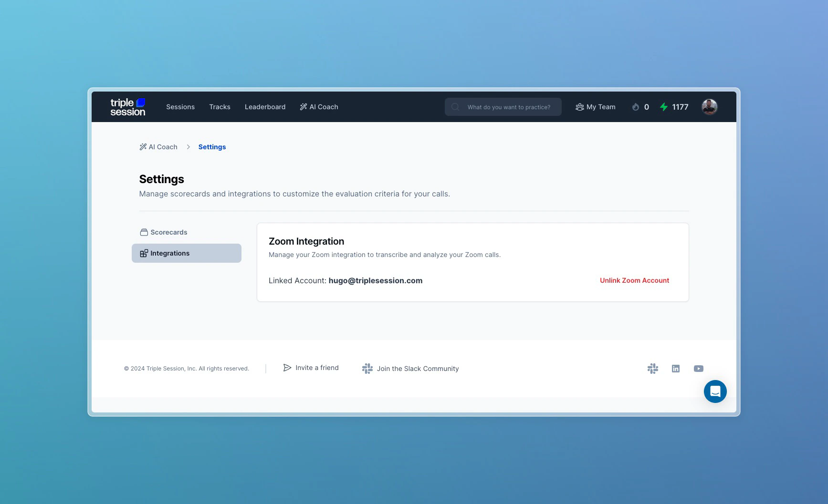Click the streak count 0
The width and height of the screenshot is (828, 504).
pyautogui.click(x=647, y=107)
